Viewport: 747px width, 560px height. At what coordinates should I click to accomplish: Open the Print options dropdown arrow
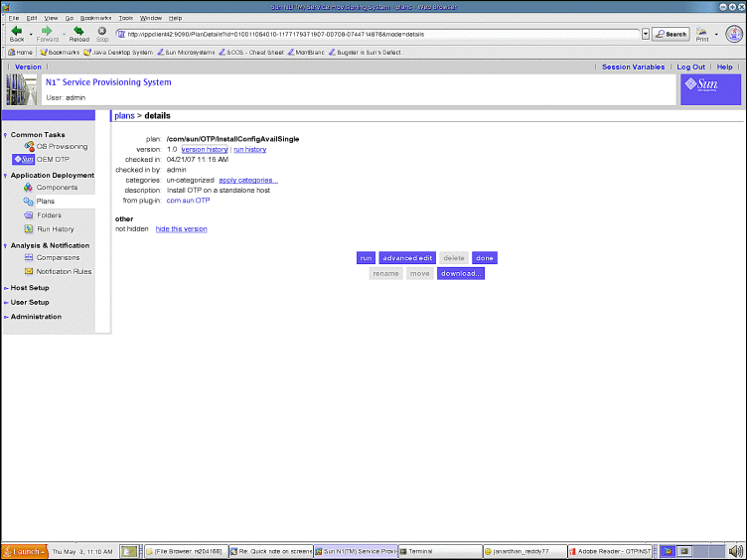pos(716,35)
